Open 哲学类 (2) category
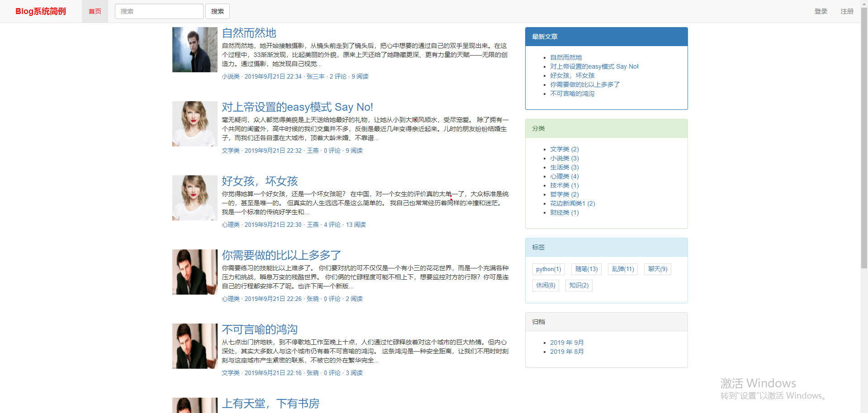The image size is (868, 413). coord(564,194)
